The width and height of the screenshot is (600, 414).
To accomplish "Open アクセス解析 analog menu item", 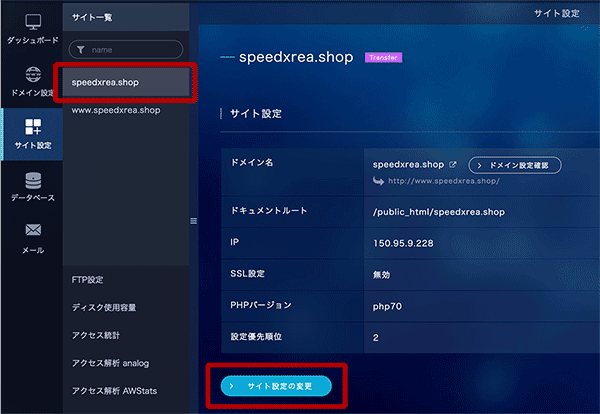I will (x=110, y=363).
